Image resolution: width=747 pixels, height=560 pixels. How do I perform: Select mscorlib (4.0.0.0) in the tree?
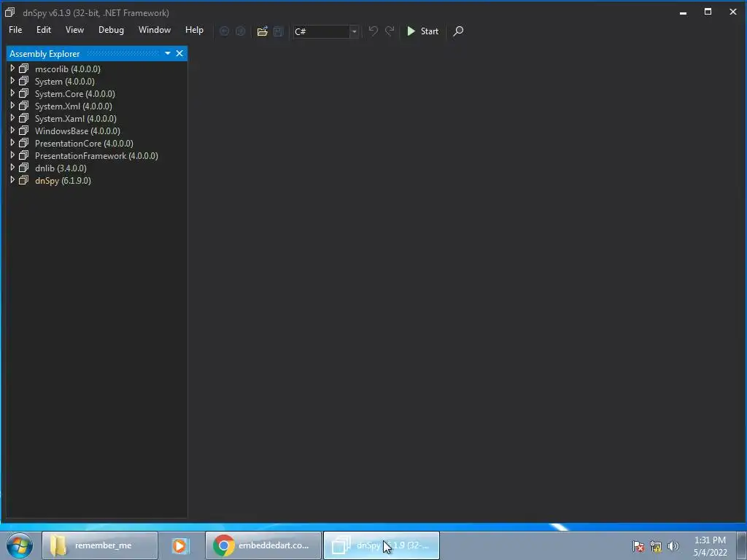click(x=68, y=69)
